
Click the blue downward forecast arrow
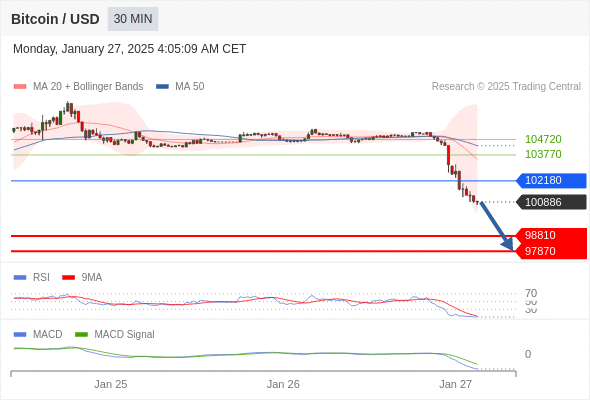tap(497, 226)
